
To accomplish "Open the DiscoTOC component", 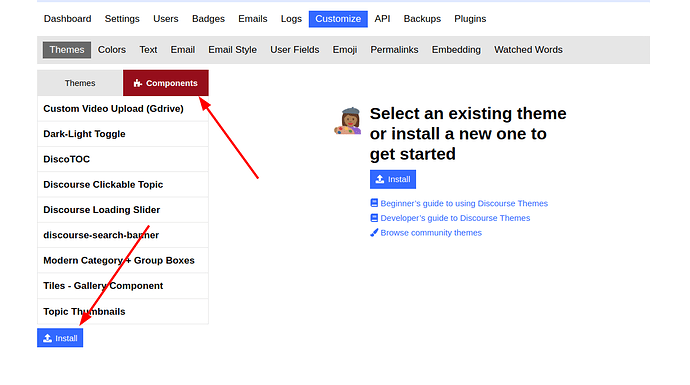I will click(x=123, y=159).
